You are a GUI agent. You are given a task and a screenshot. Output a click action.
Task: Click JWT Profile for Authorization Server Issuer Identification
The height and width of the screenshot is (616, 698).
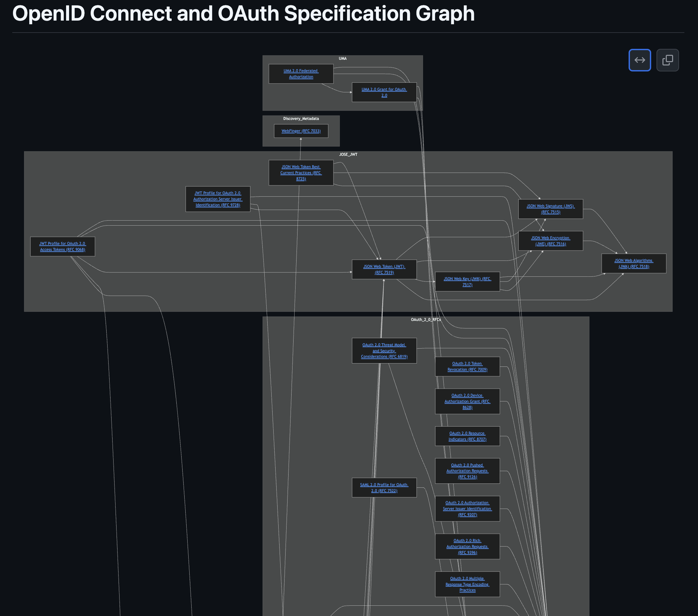[x=218, y=199]
